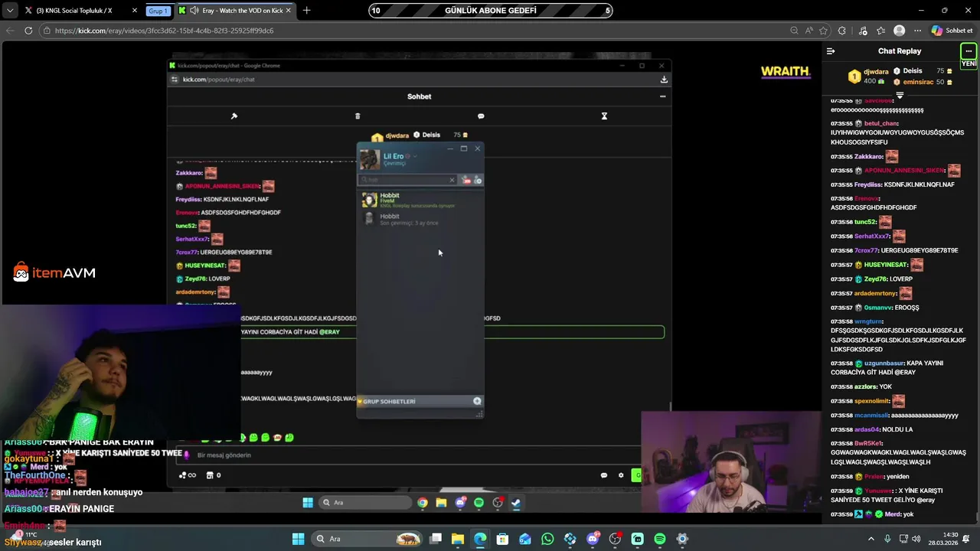This screenshot has height=551, width=980.
Task: Click the speech bubble icon in Sohbet toolbar
Action: pos(481,116)
